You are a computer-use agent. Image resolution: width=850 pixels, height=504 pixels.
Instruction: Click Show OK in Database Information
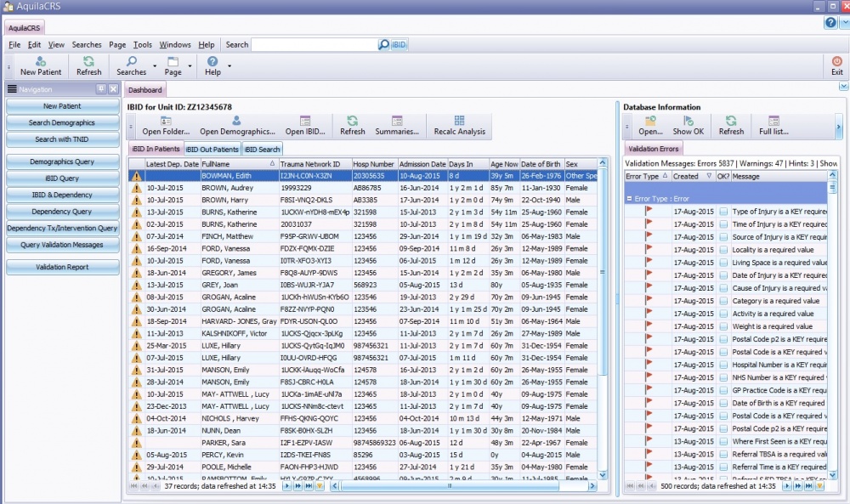tap(688, 122)
